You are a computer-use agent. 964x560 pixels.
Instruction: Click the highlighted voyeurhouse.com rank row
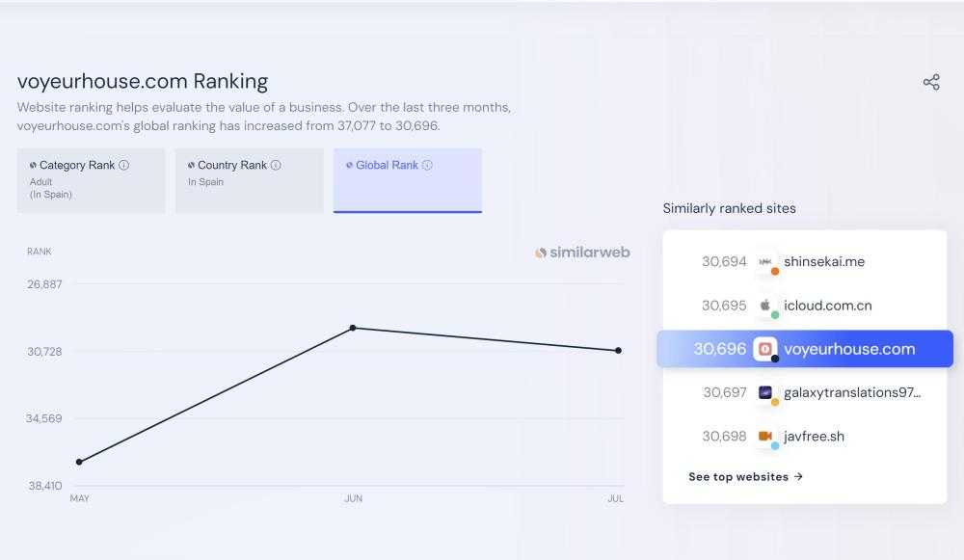pos(805,349)
